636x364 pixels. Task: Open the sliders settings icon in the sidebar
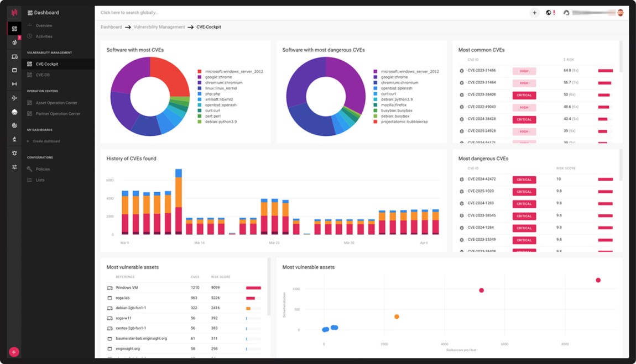(14, 167)
